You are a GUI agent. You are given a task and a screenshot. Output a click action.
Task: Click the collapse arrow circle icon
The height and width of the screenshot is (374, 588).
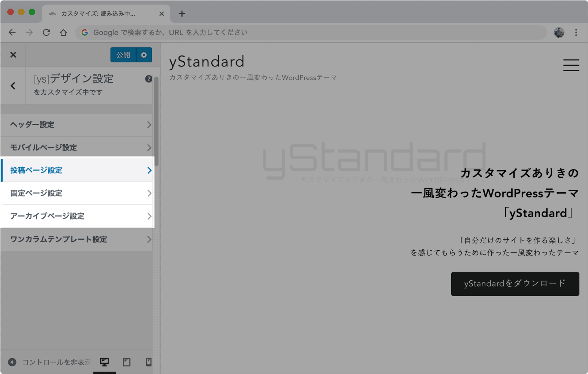pyautogui.click(x=12, y=362)
